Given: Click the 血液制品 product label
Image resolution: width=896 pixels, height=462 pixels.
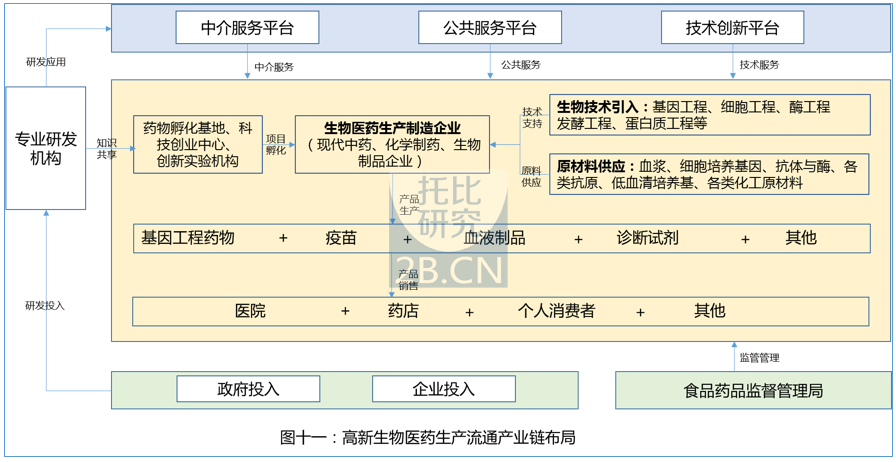Looking at the screenshot, I should click(494, 238).
